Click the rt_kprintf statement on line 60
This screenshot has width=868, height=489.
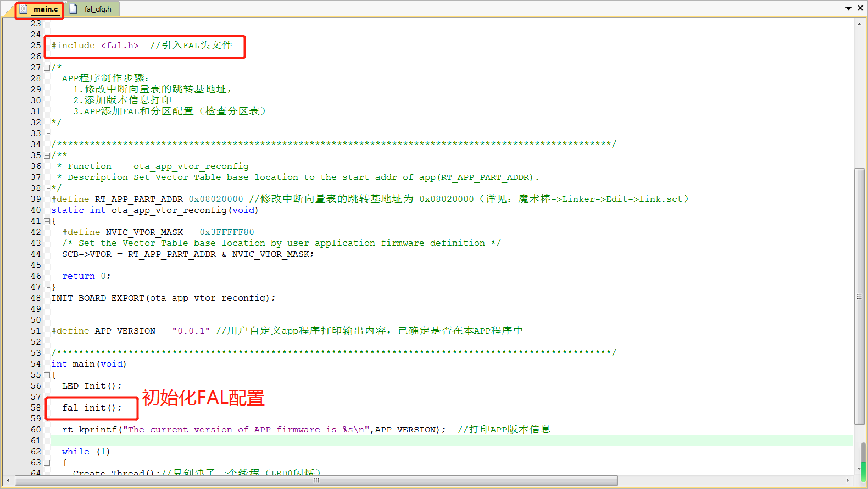click(254, 430)
